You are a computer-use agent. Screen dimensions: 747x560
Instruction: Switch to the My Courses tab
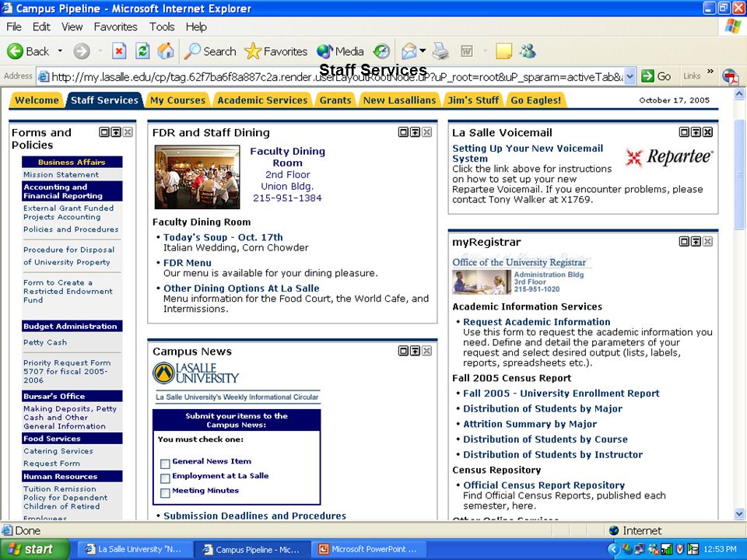[177, 100]
